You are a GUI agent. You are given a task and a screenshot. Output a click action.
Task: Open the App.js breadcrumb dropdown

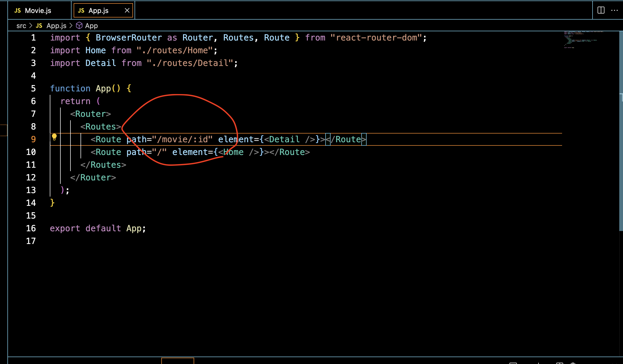point(56,26)
